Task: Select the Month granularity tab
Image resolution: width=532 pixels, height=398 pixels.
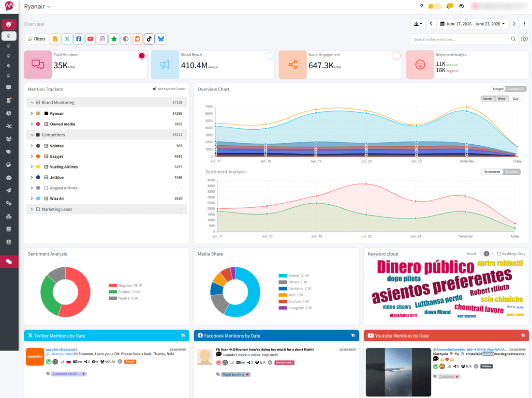Action: tap(488, 99)
